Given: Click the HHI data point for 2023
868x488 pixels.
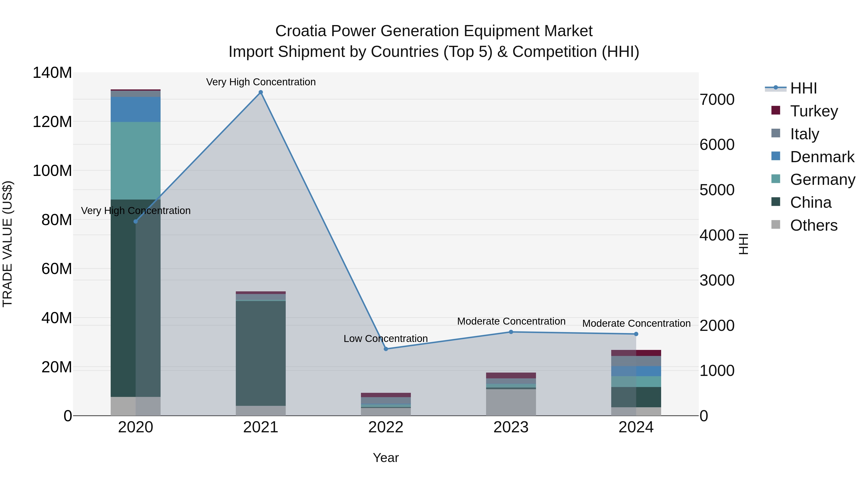Looking at the screenshot, I should [511, 332].
